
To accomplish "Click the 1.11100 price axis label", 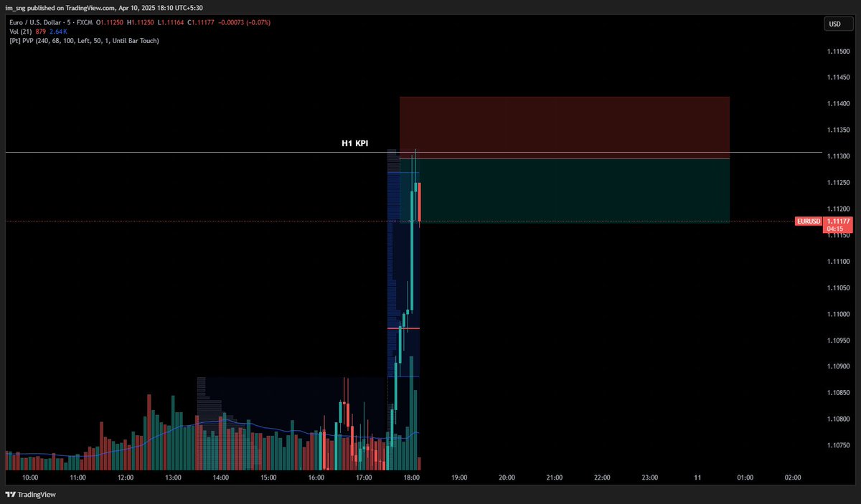I will (x=839, y=262).
